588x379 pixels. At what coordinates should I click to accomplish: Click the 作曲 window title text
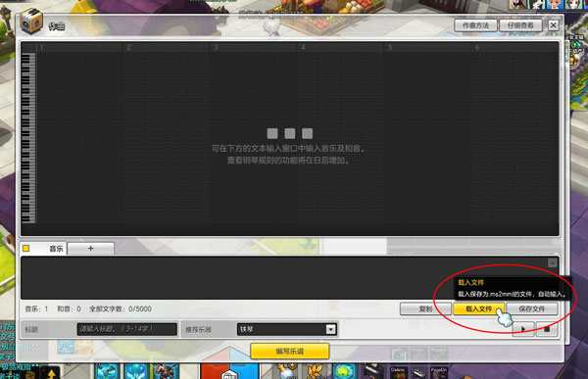point(57,26)
